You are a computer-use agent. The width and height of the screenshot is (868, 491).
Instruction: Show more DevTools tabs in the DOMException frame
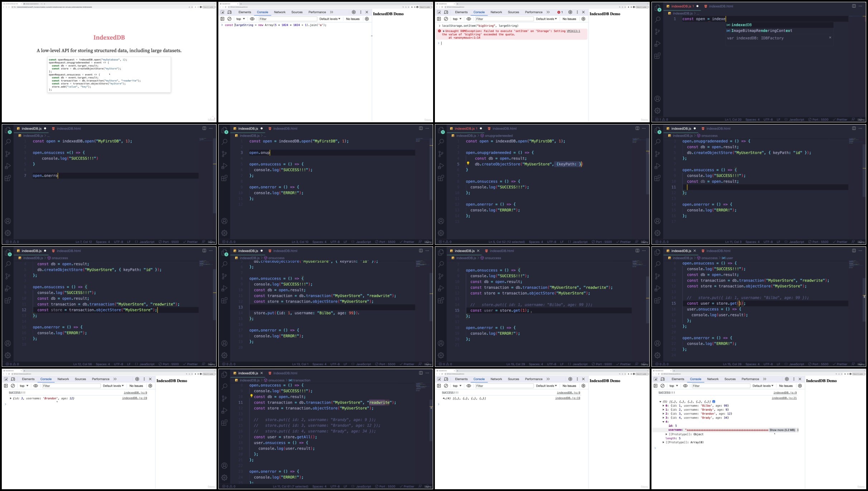point(548,12)
